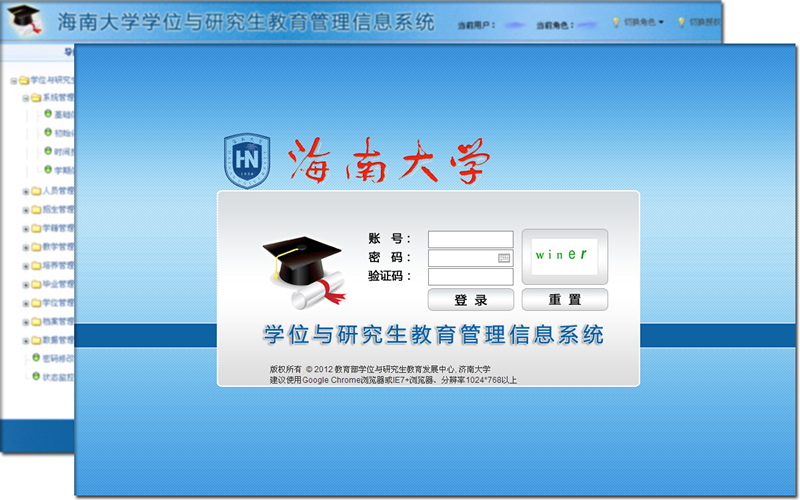
Task: Click the 当前角色 label in background header
Action: pyautogui.click(x=555, y=25)
